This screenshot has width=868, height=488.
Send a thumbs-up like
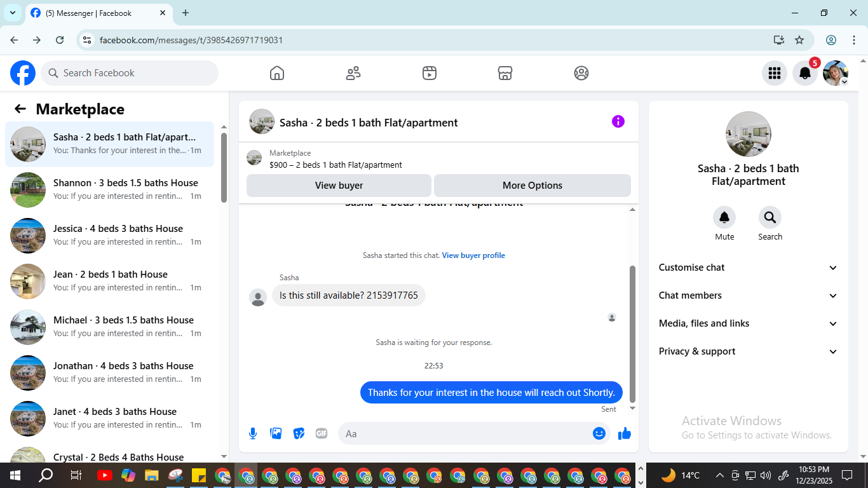[x=625, y=433]
